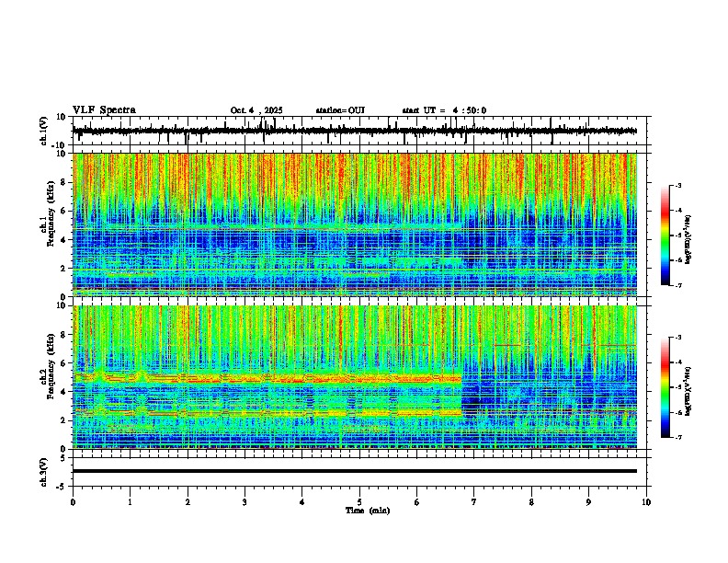Click the '-7' label on ch.1 color bar

[677, 285]
